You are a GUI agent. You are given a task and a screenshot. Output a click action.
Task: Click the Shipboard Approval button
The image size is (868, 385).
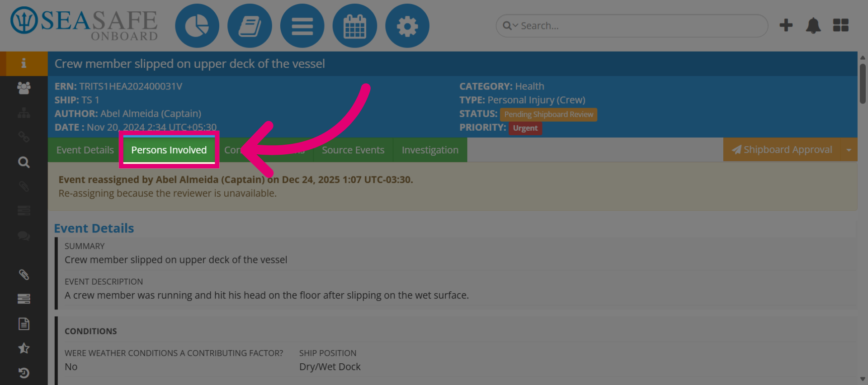coord(782,150)
